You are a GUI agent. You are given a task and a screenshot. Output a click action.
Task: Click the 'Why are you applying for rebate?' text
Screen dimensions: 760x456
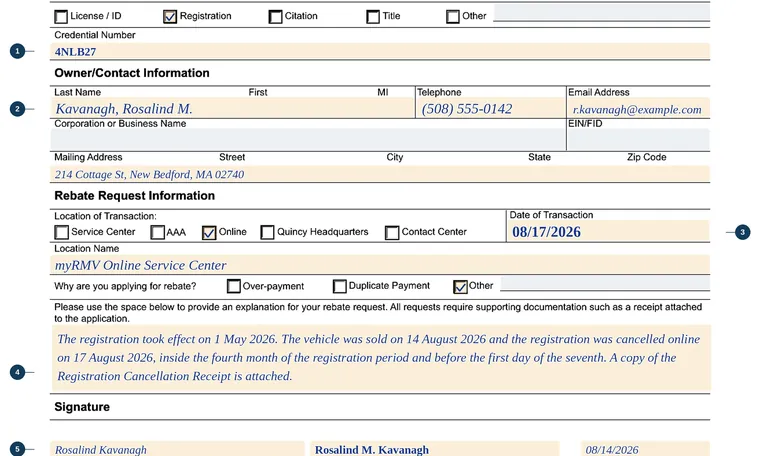[x=125, y=286]
